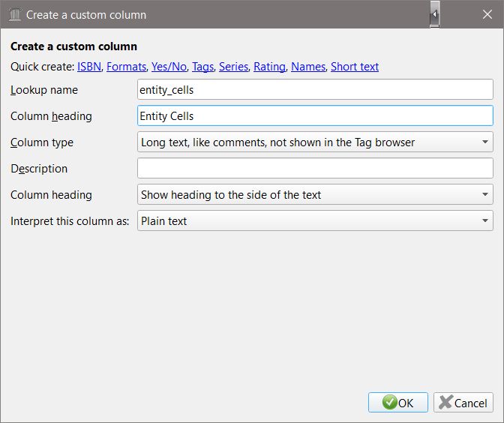Select the Names quick create link

click(308, 67)
